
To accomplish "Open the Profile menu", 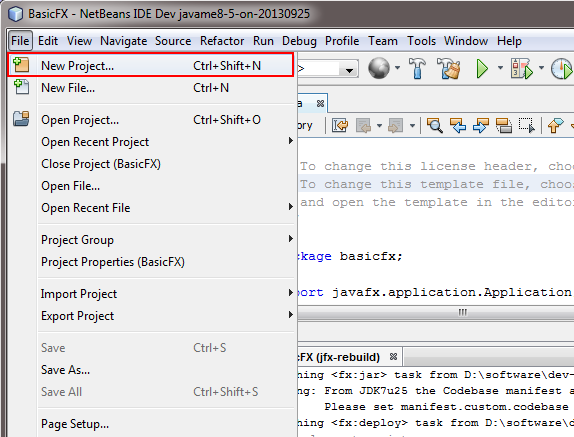I will 342,41.
